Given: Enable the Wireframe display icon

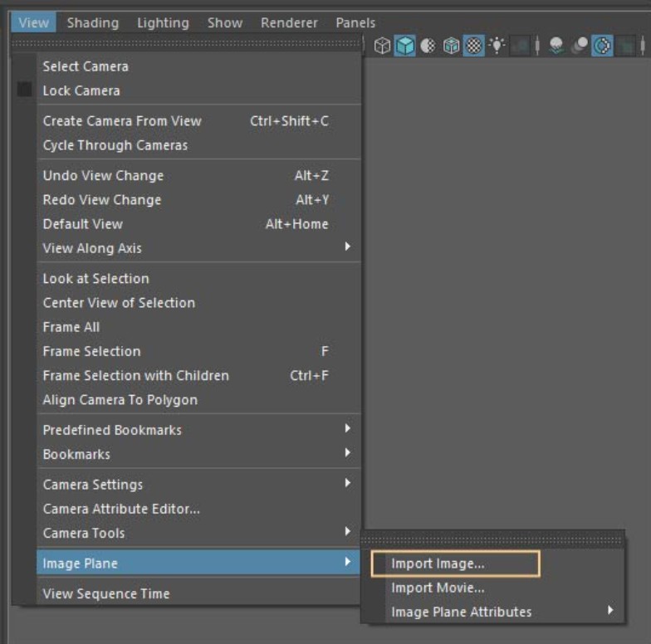Looking at the screenshot, I should tap(382, 46).
